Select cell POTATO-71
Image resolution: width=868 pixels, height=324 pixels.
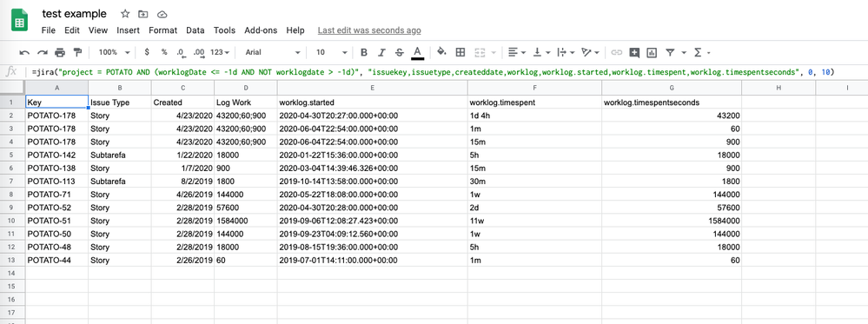point(56,195)
